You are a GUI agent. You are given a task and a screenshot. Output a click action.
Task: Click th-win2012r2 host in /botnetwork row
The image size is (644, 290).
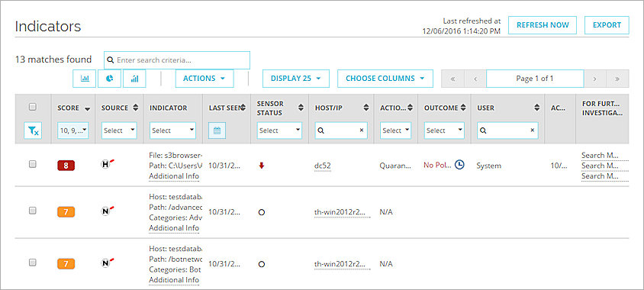tap(342, 264)
